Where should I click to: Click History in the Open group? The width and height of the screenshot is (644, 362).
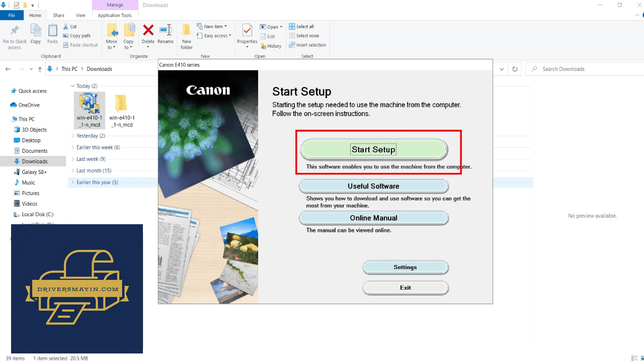tap(271, 46)
